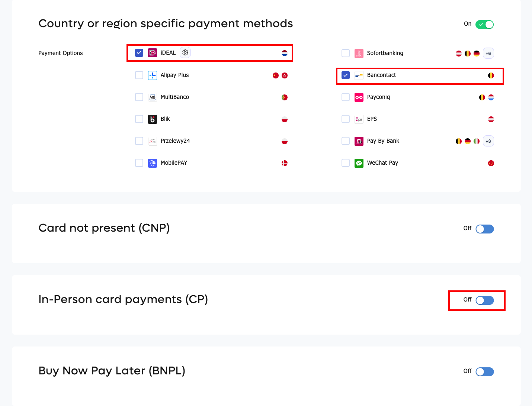This screenshot has height=406, width=532.
Task: Open iDEAL settings gear icon
Action: tap(185, 53)
